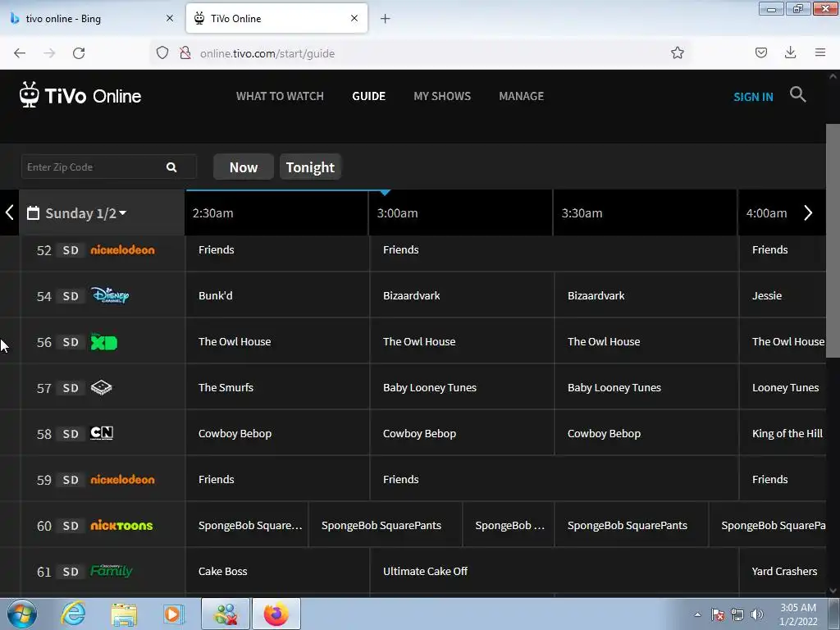Image resolution: width=840 pixels, height=630 pixels.
Task: Click the taskbar clock showing 3:05 AM
Action: coord(797,614)
